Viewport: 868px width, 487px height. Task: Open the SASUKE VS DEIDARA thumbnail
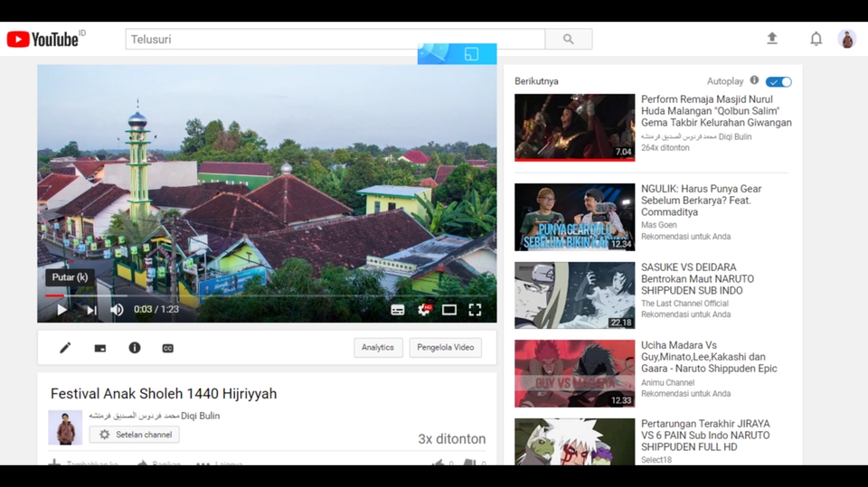pyautogui.click(x=575, y=295)
